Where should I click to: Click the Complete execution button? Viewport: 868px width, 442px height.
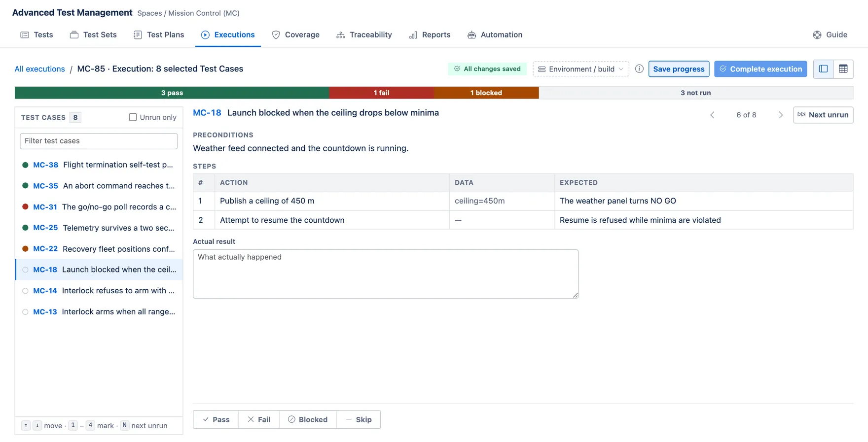point(760,69)
